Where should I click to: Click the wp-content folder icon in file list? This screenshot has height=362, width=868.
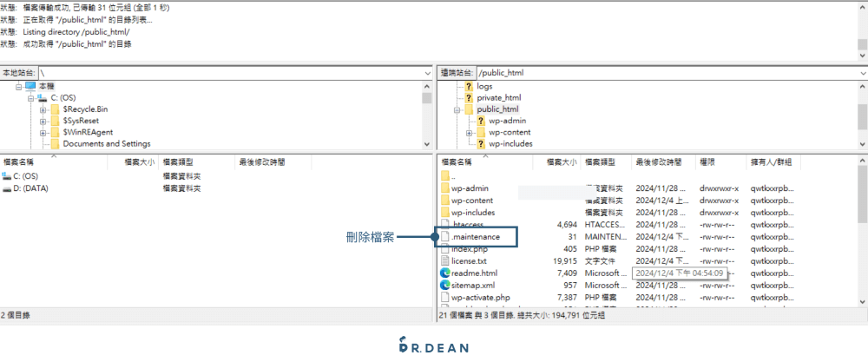click(445, 201)
